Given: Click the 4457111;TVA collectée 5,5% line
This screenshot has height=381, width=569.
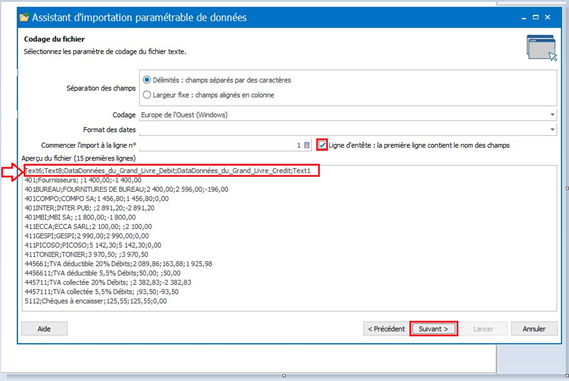Looking at the screenshot, I should pyautogui.click(x=102, y=292).
